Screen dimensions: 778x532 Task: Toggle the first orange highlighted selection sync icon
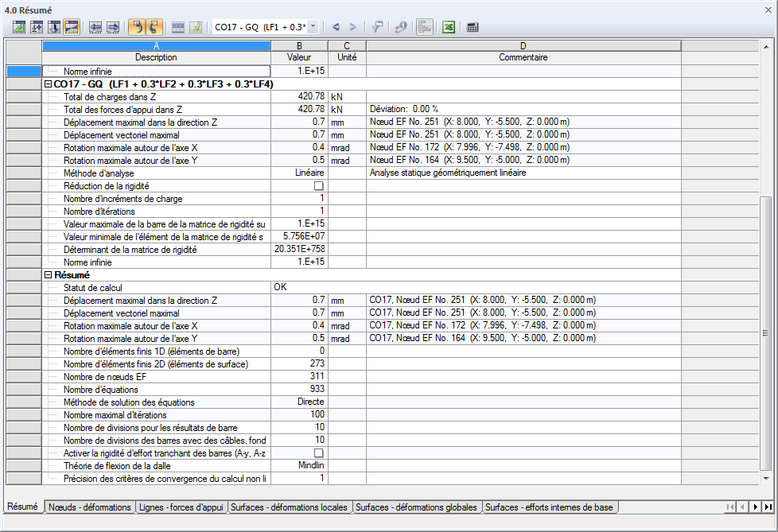[x=137, y=27]
